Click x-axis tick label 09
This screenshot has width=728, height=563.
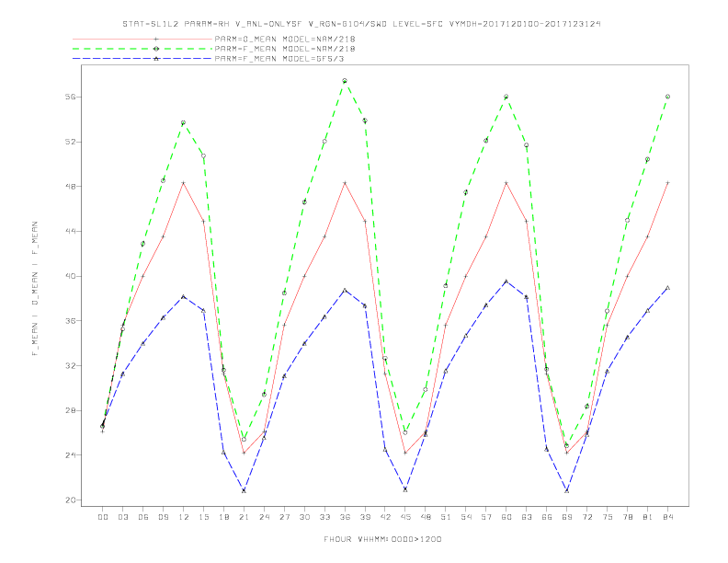click(164, 517)
